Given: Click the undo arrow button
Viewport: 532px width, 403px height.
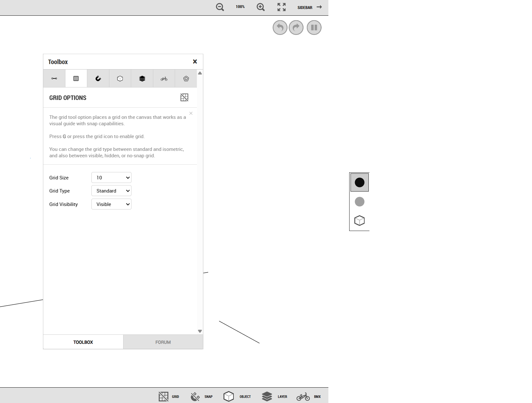Looking at the screenshot, I should point(279,28).
